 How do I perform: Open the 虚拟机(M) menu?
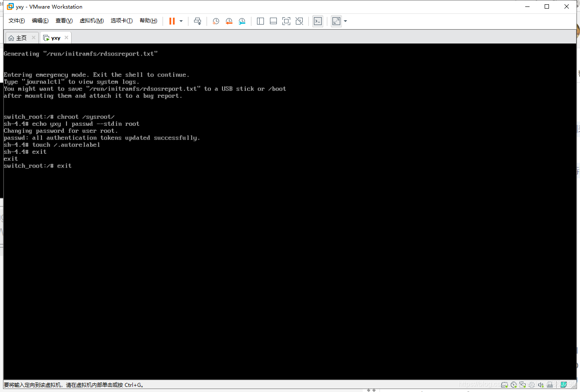point(91,21)
